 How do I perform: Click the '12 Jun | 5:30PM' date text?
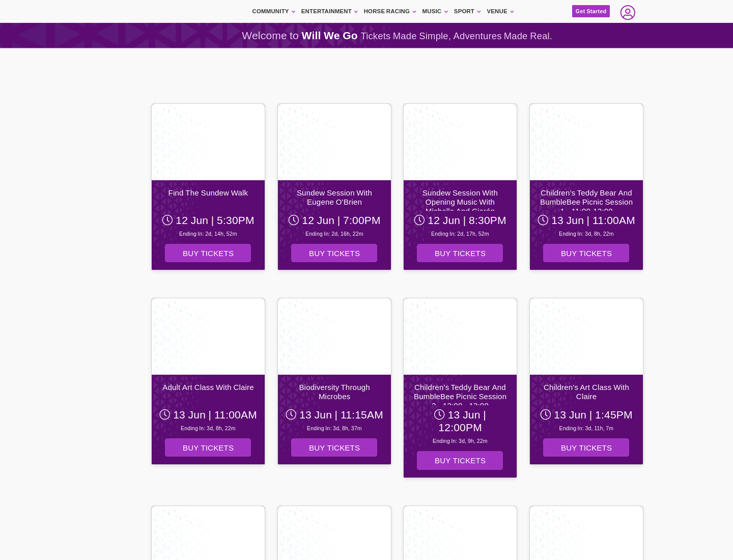coord(215,220)
